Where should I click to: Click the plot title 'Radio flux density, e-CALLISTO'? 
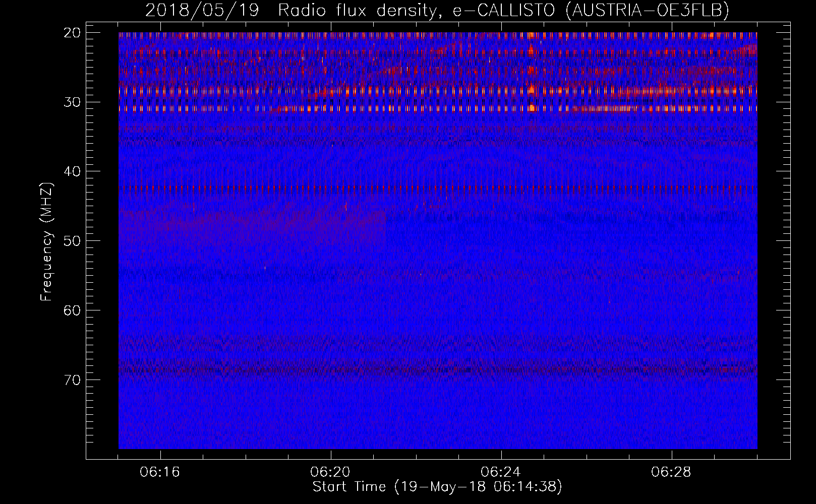(416, 11)
